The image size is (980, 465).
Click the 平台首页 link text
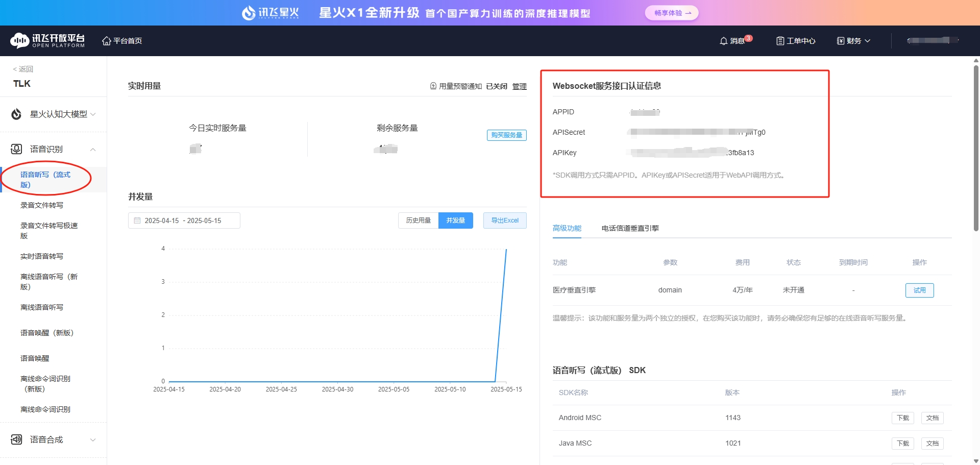128,41
